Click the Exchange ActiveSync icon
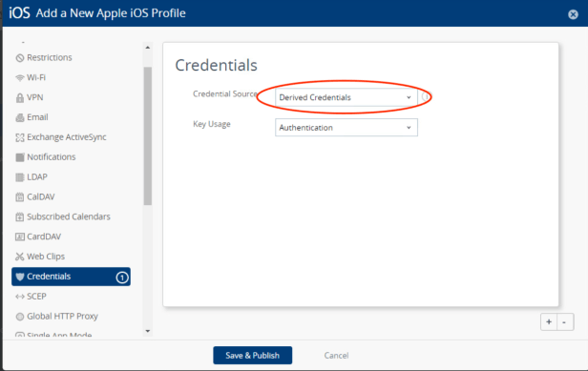 [19, 137]
